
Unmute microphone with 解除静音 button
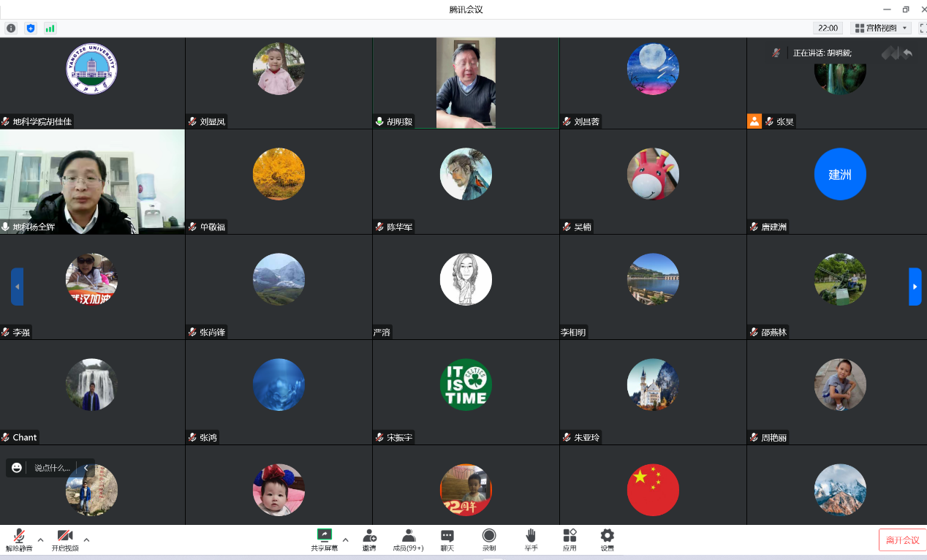click(x=19, y=540)
